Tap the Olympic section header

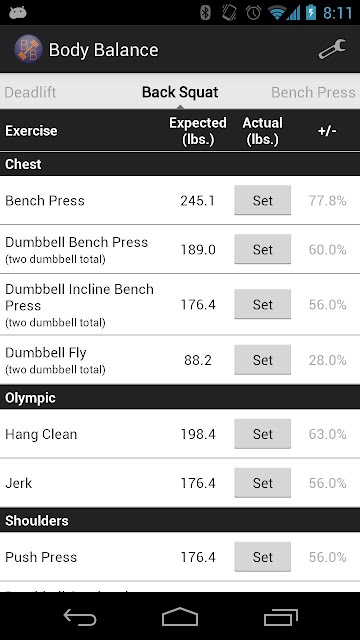click(x=180, y=398)
